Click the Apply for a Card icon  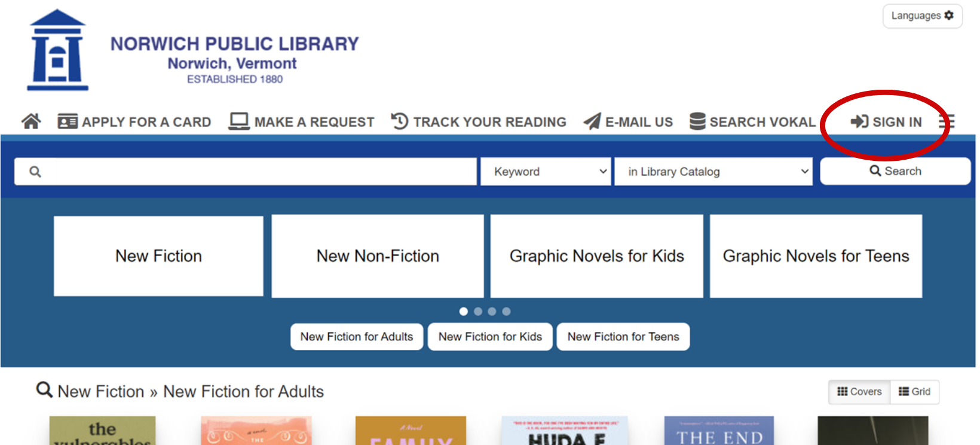(x=68, y=121)
